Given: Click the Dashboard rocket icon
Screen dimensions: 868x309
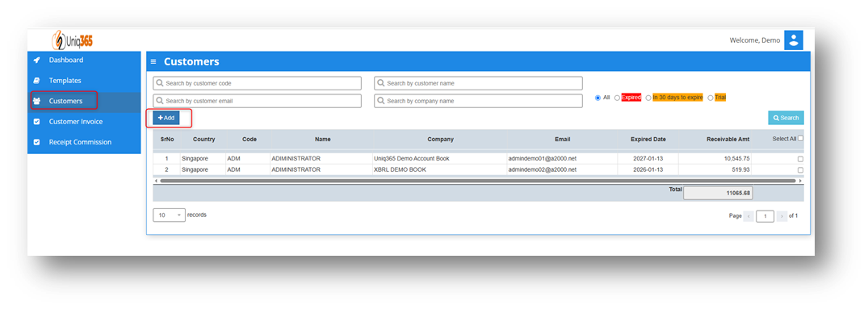Looking at the screenshot, I should click(36, 60).
